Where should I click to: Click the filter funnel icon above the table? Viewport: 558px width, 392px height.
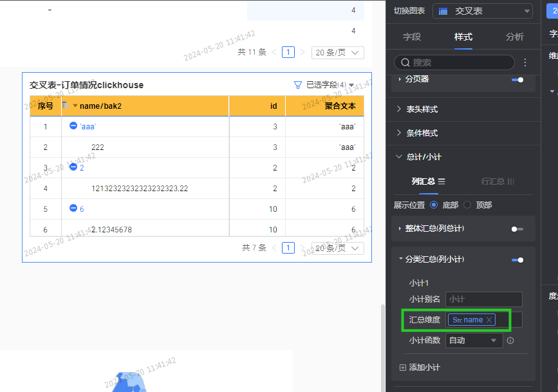click(x=297, y=85)
